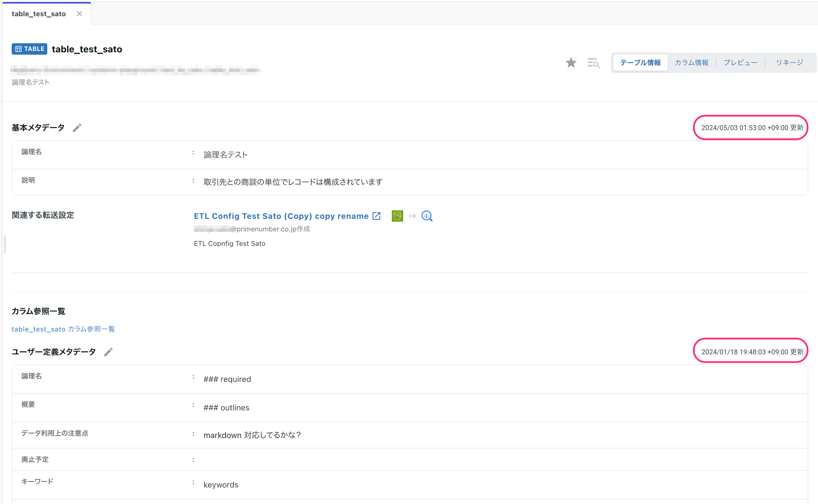Edit ユーザー定義メタデータ with pencil icon

[x=108, y=352]
